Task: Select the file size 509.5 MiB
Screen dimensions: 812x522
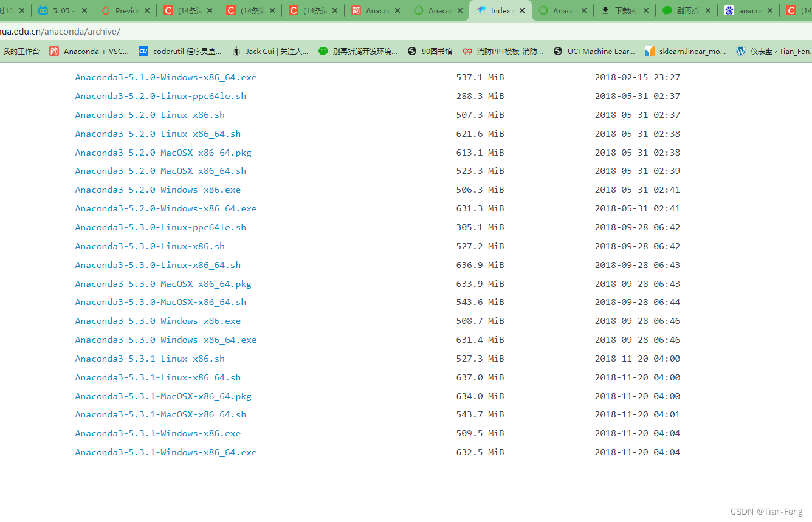Action: 480,433
